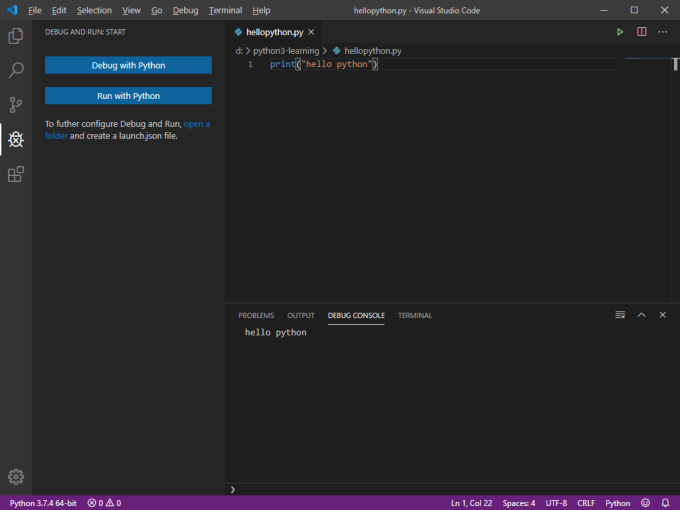Change Python language mode in status bar
The width and height of the screenshot is (680, 510).
618,503
